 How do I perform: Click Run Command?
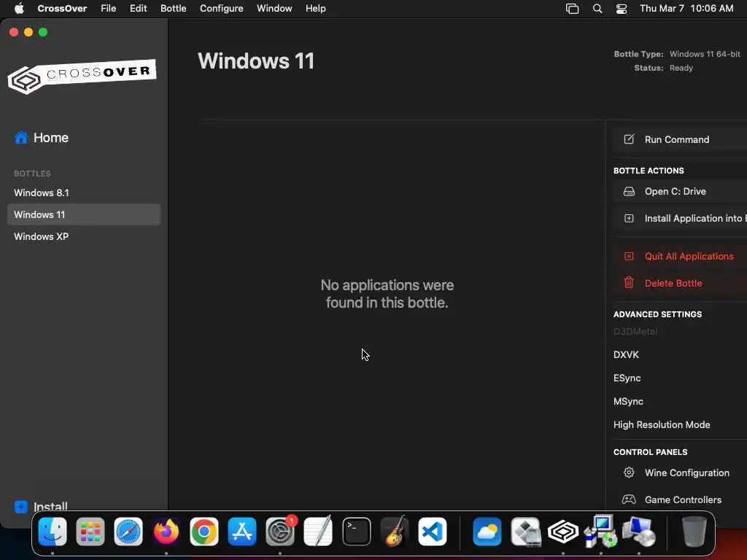(x=680, y=139)
